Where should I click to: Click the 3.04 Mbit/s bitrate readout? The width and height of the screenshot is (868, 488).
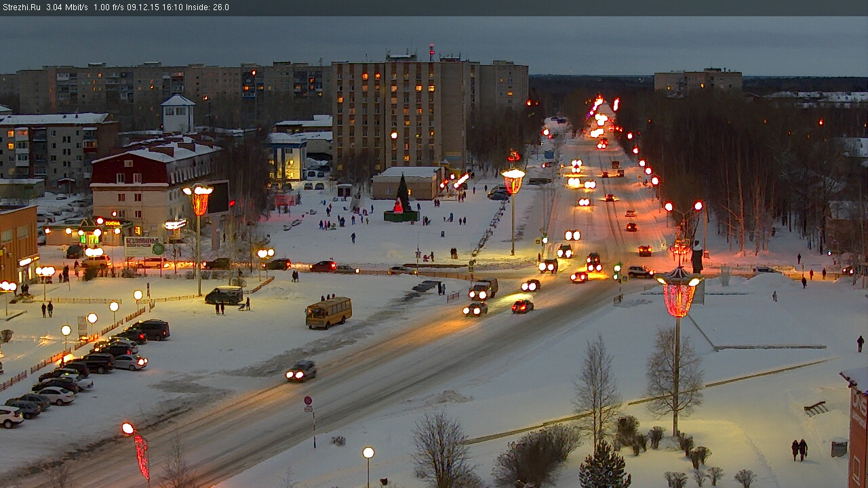[x=67, y=7]
